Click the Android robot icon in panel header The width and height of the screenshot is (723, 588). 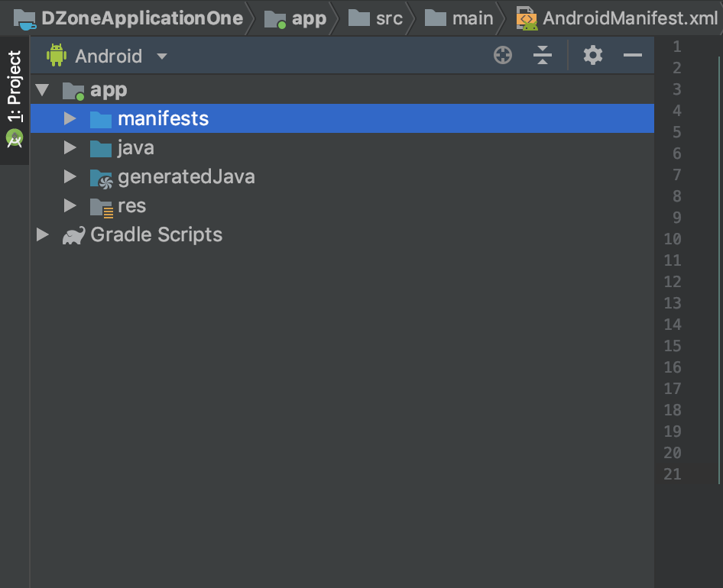pyautogui.click(x=57, y=55)
